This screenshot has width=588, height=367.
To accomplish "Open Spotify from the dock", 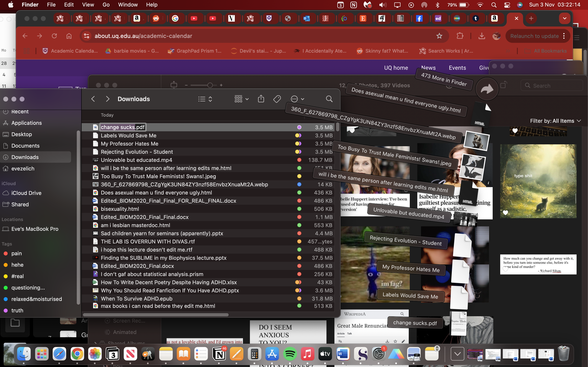I will pyautogui.click(x=290, y=354).
